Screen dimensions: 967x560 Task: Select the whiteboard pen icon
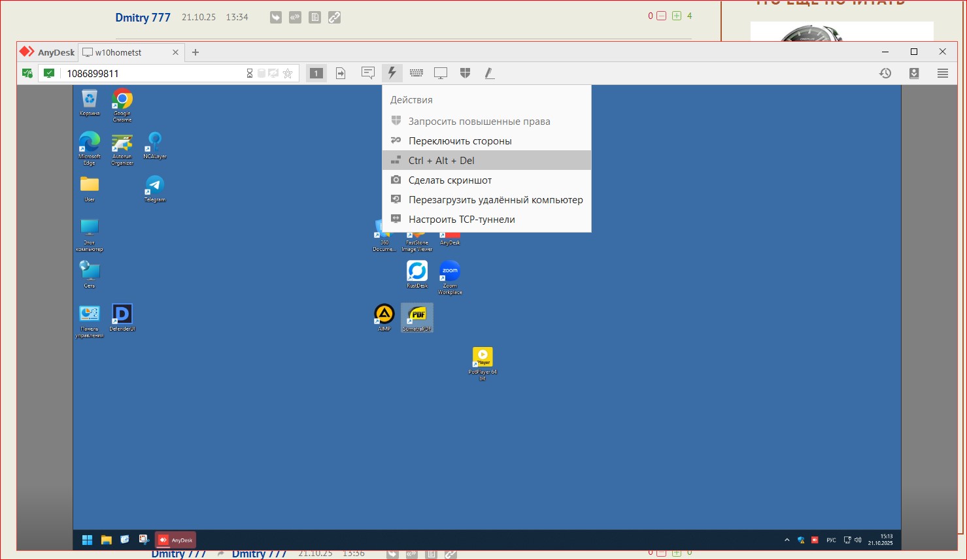click(x=489, y=73)
